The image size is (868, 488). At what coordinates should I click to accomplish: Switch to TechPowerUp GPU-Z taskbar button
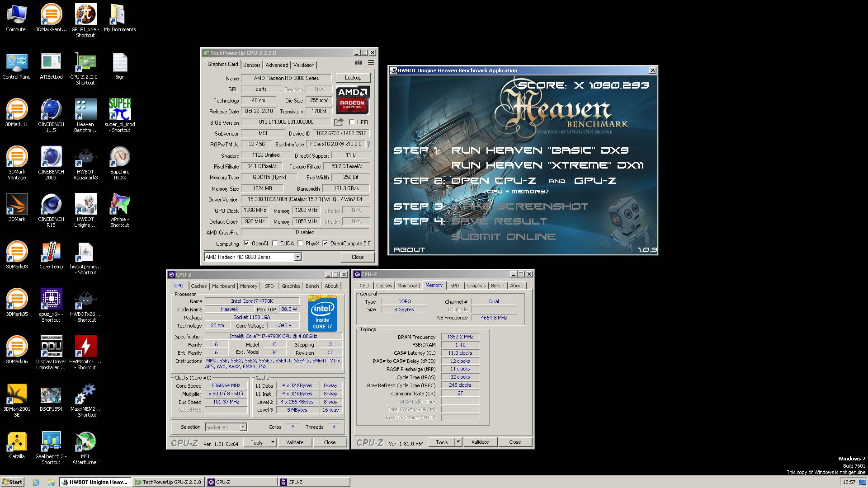pyautogui.click(x=169, y=482)
